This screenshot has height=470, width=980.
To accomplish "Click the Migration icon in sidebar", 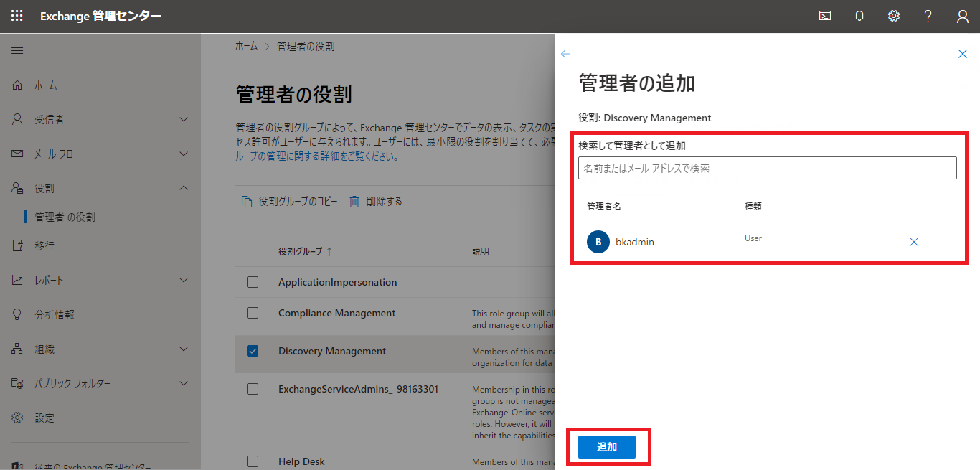I will (x=18, y=245).
